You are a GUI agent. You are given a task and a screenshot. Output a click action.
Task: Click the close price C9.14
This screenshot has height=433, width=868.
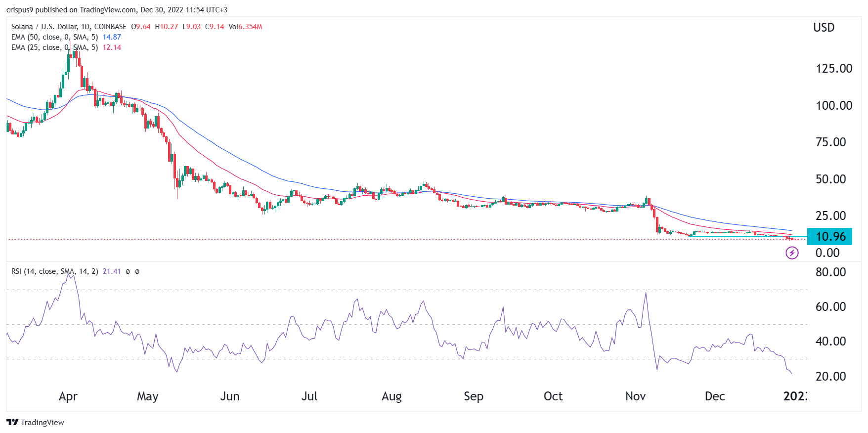215,27
